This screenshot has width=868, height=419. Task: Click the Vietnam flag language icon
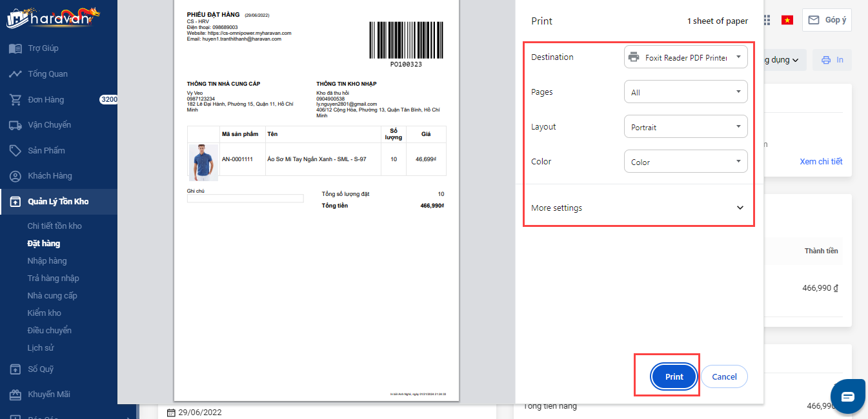click(787, 20)
